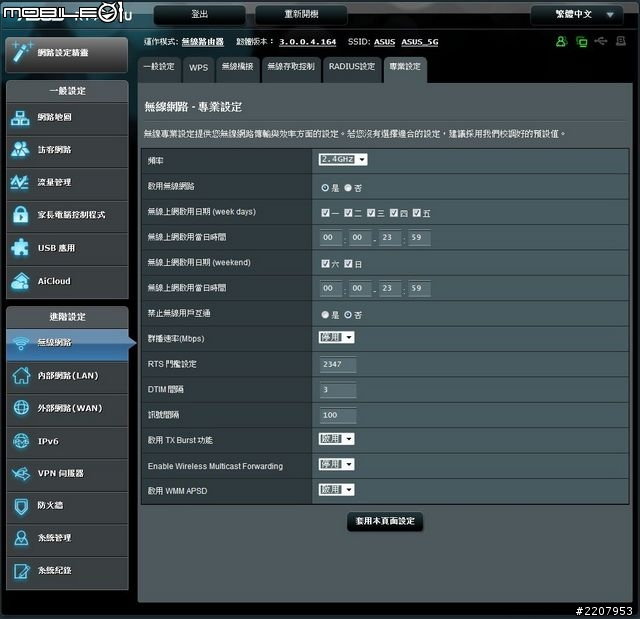
Task: Switch to the RADIUS設定 tab
Action: click(x=351, y=68)
